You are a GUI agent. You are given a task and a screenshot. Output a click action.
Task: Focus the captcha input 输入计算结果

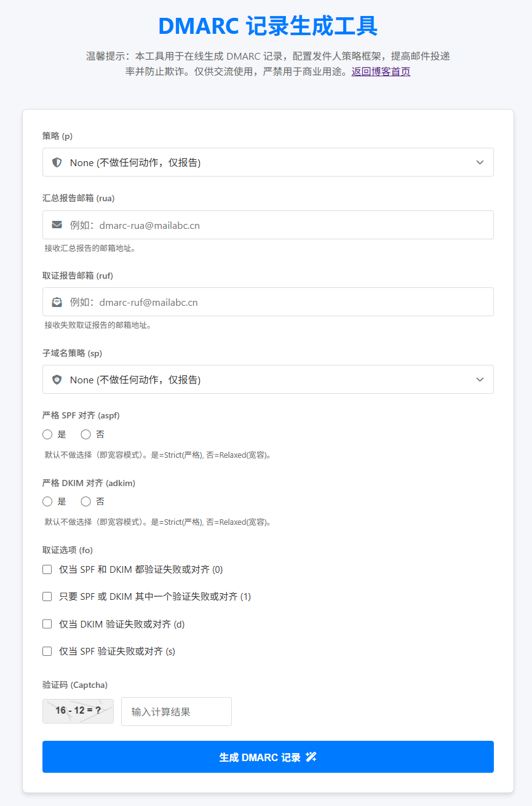tap(177, 711)
